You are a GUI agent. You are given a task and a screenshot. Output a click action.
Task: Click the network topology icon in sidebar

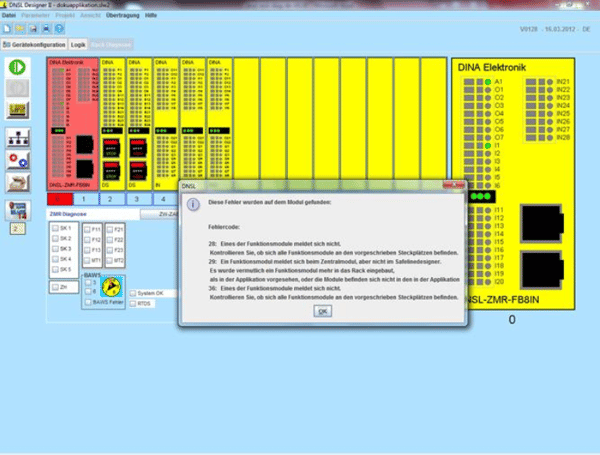click(18, 137)
